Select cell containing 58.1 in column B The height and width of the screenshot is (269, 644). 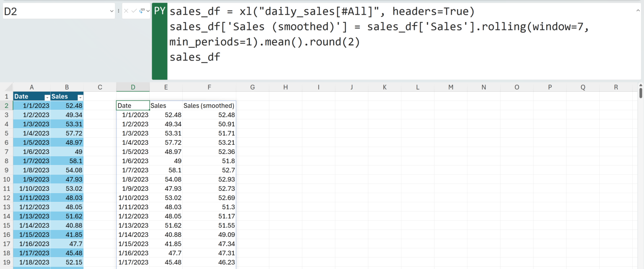[x=67, y=161]
